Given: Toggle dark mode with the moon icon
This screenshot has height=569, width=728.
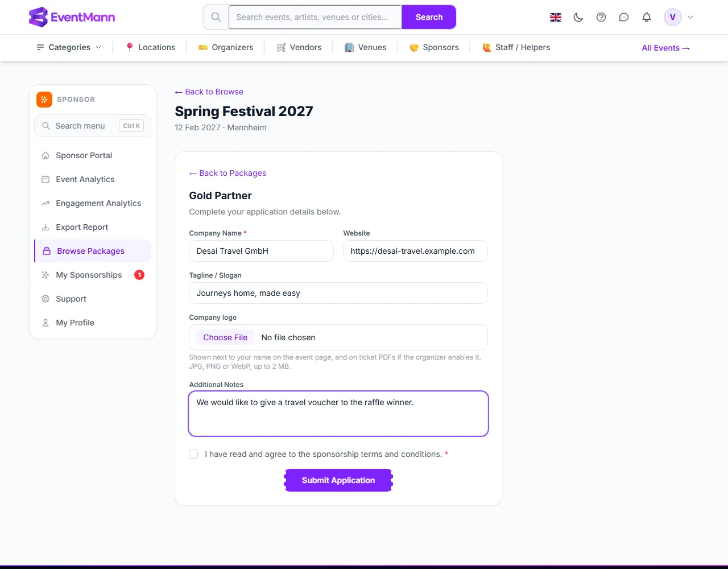Looking at the screenshot, I should [x=578, y=17].
